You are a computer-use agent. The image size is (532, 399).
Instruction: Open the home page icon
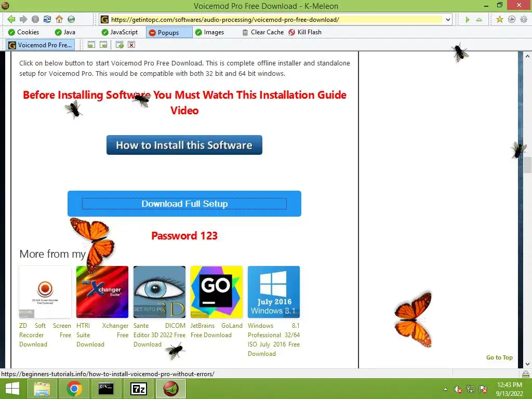(59, 19)
